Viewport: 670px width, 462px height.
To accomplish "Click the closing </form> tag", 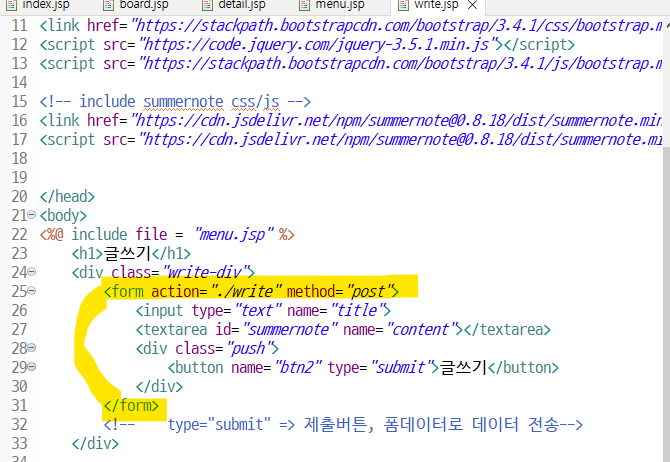I will pos(131,406).
